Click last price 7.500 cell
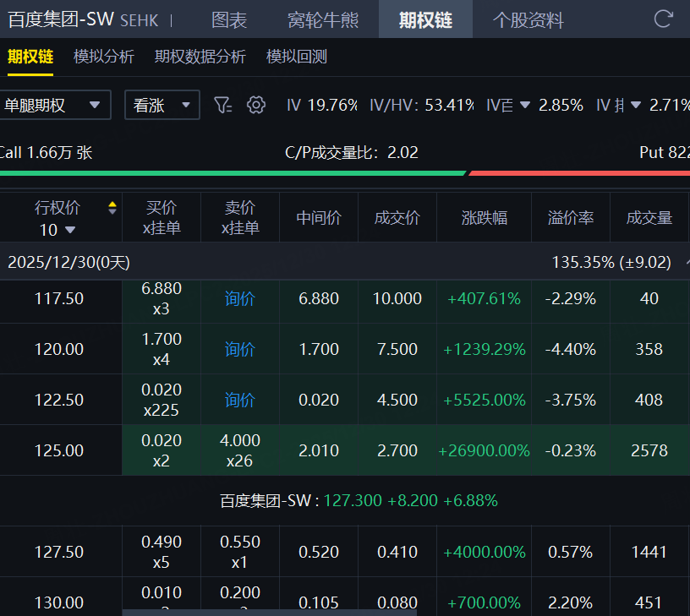The height and width of the screenshot is (616, 690). tap(397, 350)
